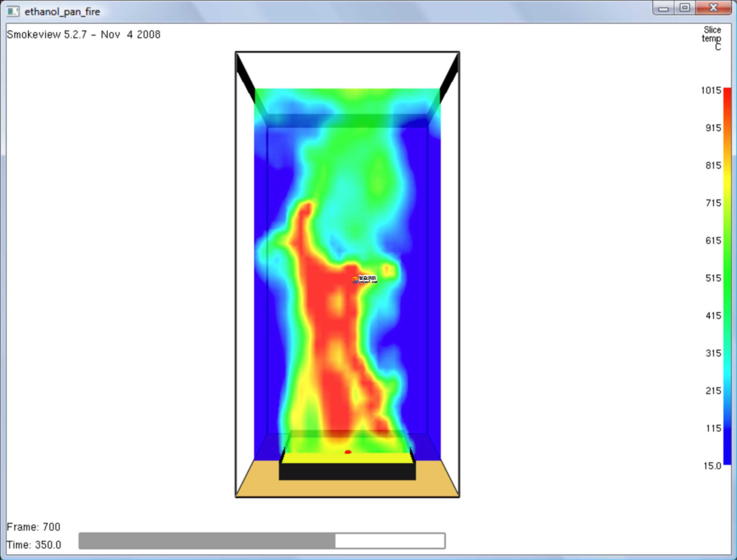Click the small red marker above pan
Image resolution: width=737 pixels, height=560 pixels.
click(x=348, y=452)
